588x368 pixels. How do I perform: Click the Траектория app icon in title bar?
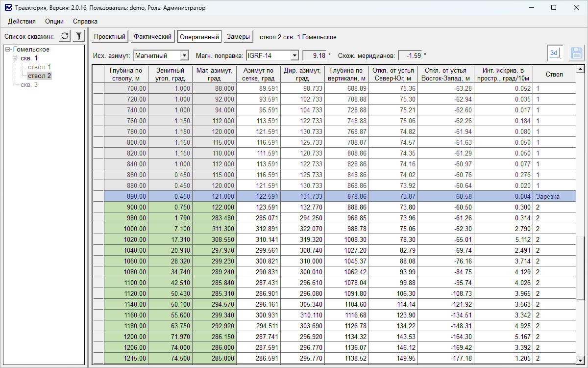(7, 8)
